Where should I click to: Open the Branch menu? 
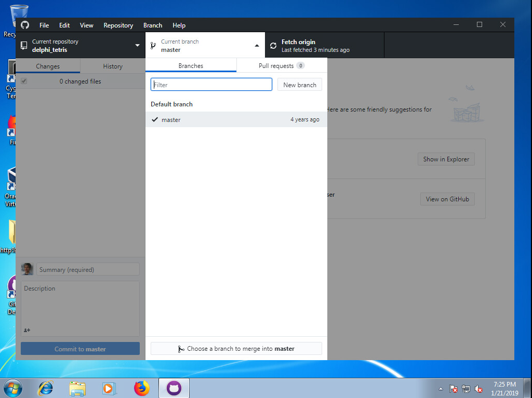[152, 25]
